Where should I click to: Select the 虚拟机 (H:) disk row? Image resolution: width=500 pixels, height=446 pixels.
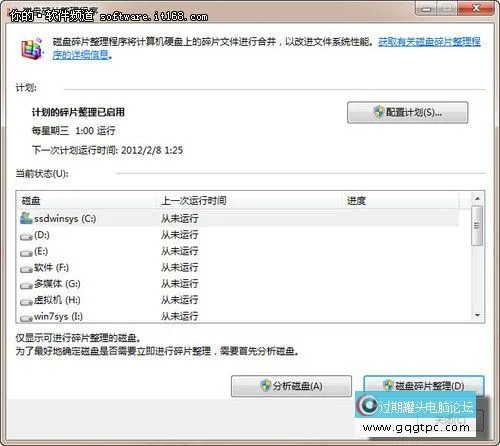[239, 300]
